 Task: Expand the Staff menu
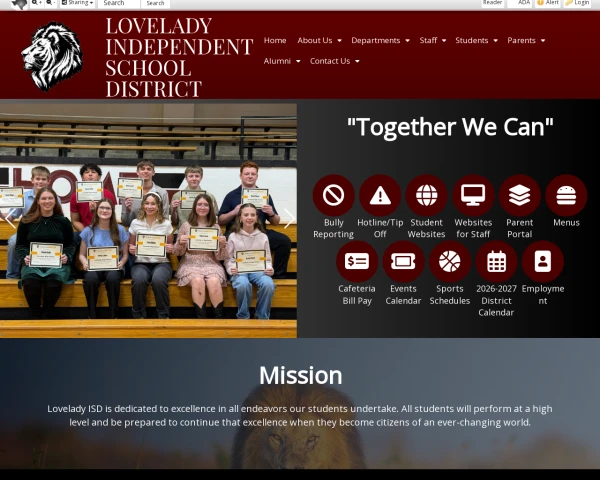click(x=432, y=41)
